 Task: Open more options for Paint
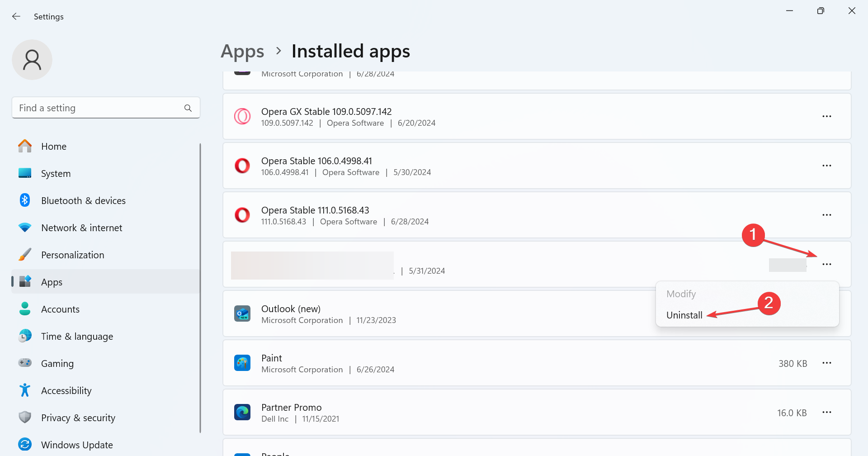pyautogui.click(x=827, y=363)
